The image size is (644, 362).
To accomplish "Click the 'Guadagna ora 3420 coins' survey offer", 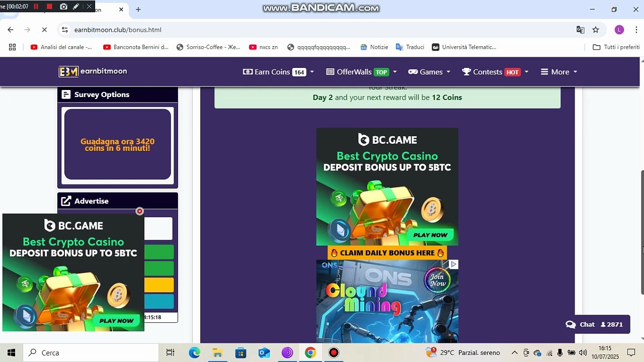I will pos(118,145).
